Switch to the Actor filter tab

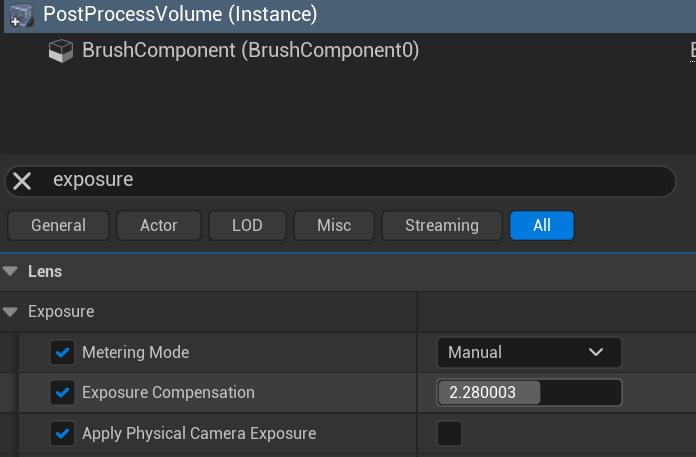click(x=159, y=226)
